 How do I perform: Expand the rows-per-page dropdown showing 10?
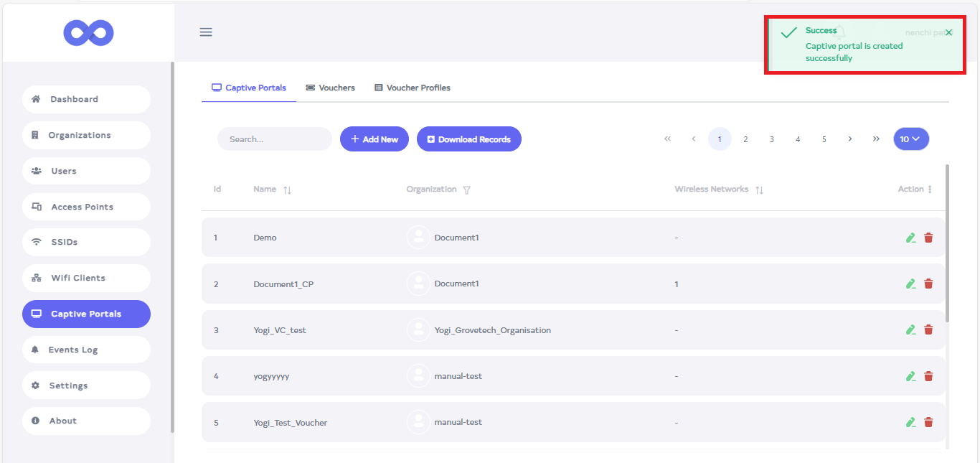(910, 139)
